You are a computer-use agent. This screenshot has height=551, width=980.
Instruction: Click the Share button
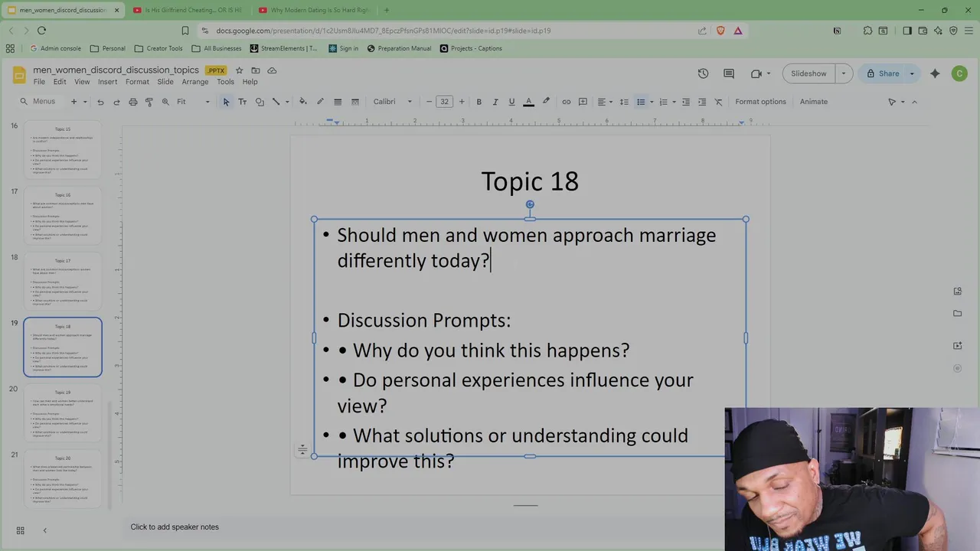882,73
